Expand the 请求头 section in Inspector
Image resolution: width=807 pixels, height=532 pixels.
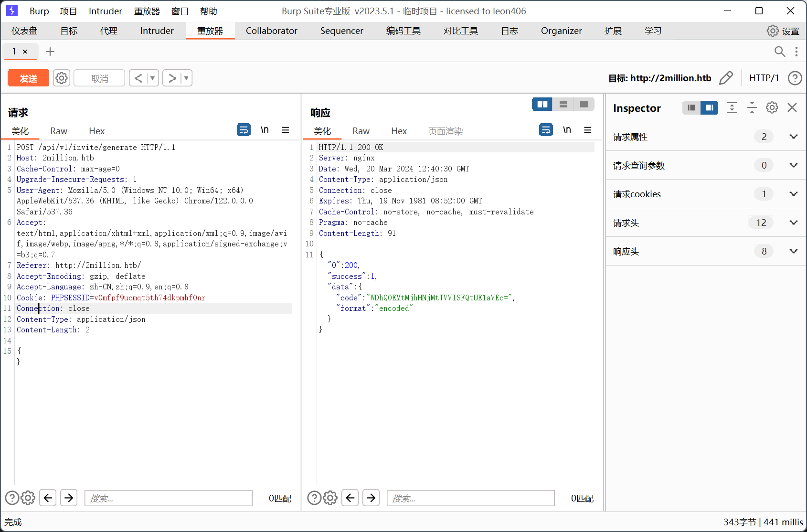pyautogui.click(x=793, y=223)
